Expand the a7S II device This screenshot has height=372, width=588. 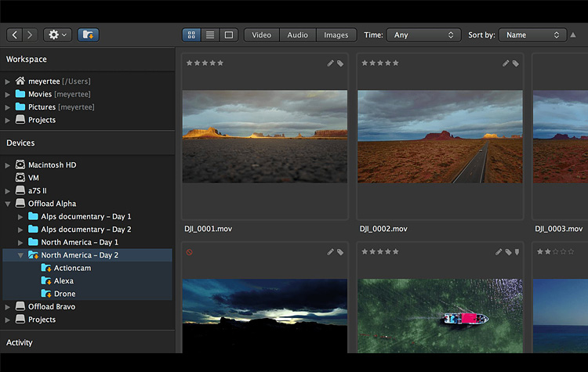(8, 191)
